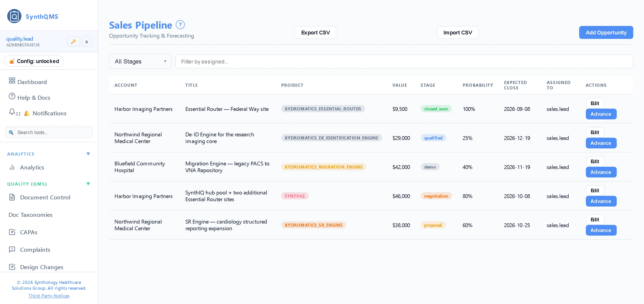This screenshot has height=304, width=644.
Task: Click the $46,000 value cell
Action: 401,196
